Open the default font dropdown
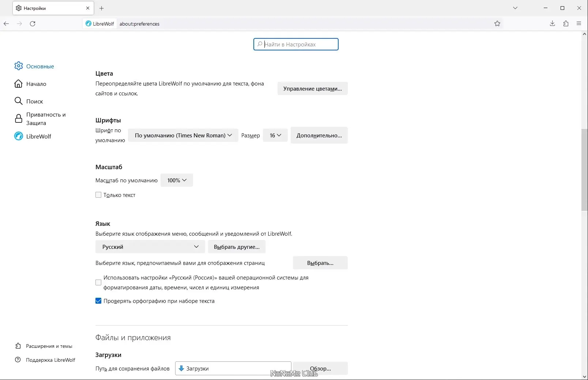 (x=183, y=136)
